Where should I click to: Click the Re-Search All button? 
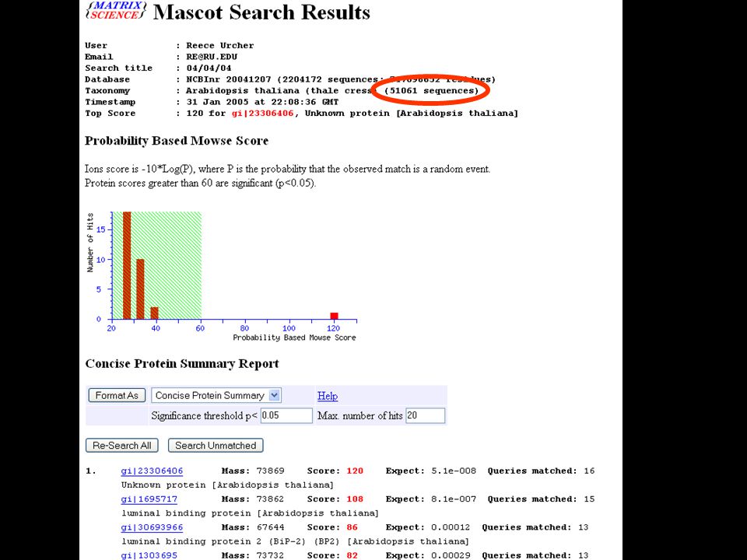pos(122,446)
